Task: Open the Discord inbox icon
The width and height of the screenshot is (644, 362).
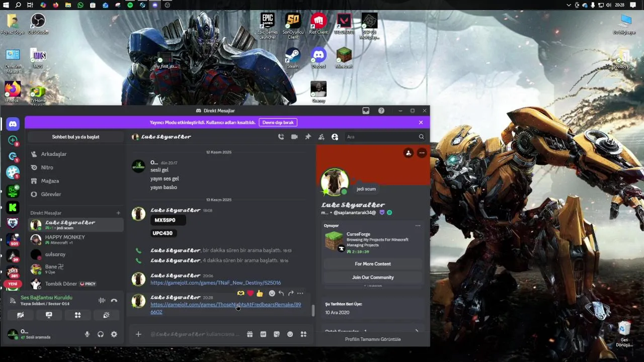Action: pos(366,111)
